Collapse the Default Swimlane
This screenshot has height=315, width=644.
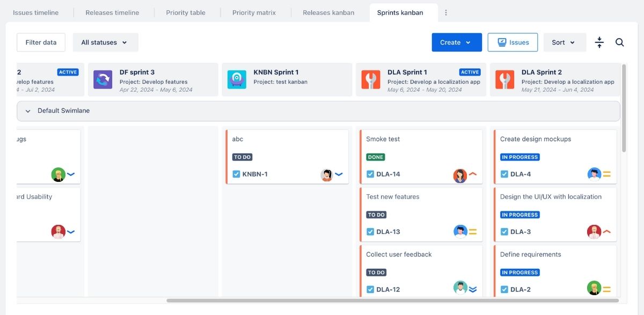(27, 111)
